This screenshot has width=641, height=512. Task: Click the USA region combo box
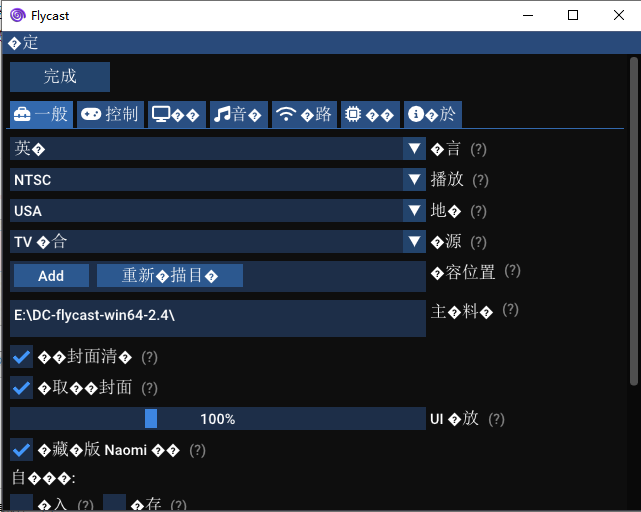[x=218, y=211]
